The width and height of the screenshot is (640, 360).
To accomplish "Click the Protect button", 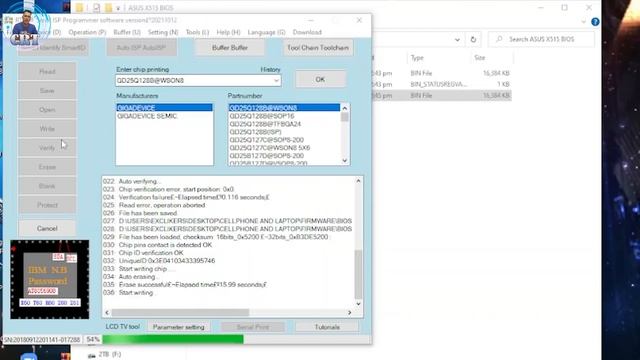I will [x=47, y=205].
